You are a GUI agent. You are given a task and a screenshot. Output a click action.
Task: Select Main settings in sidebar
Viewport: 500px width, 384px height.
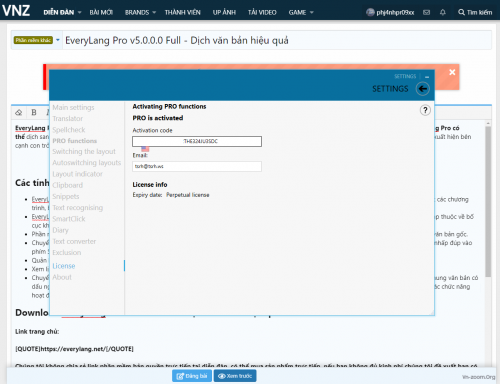pos(73,107)
